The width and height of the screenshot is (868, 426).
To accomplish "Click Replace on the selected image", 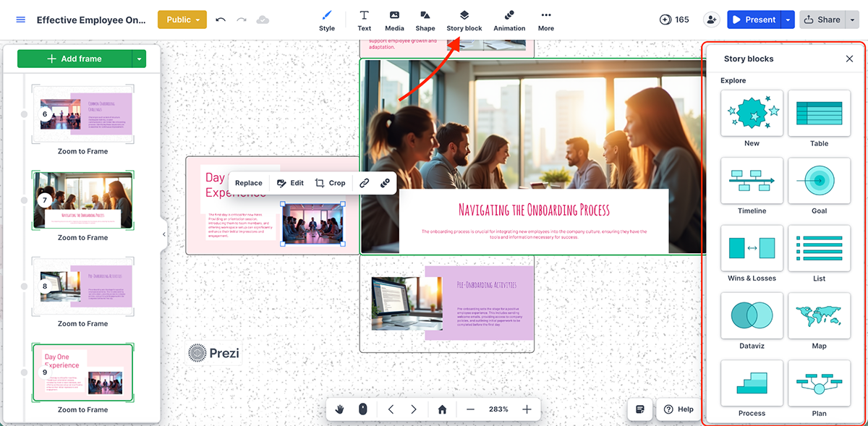I will 249,182.
